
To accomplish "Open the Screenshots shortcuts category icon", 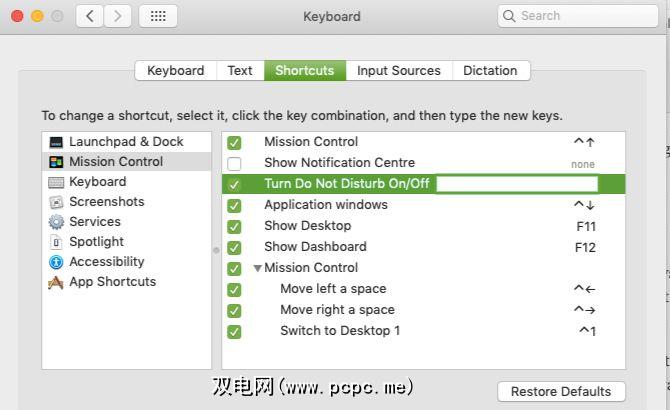I will pyautogui.click(x=56, y=202).
